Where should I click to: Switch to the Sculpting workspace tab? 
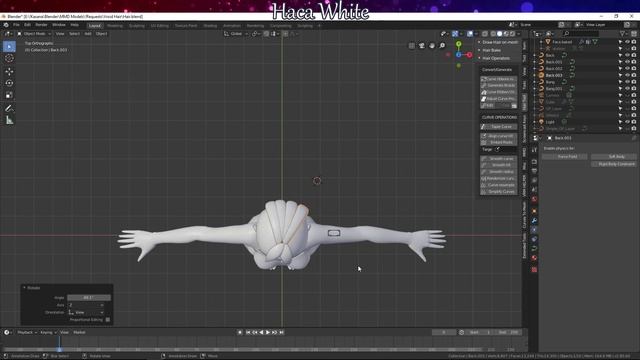pyautogui.click(x=137, y=26)
